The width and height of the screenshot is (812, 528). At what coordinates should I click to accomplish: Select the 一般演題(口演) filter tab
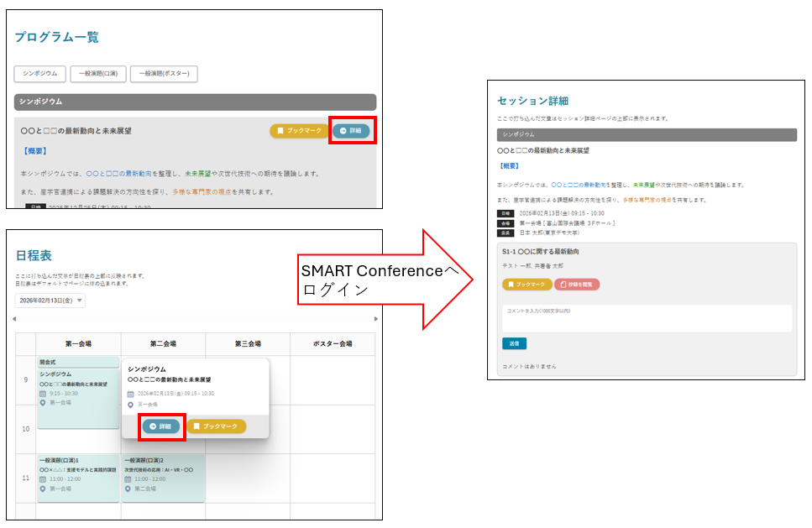click(97, 74)
